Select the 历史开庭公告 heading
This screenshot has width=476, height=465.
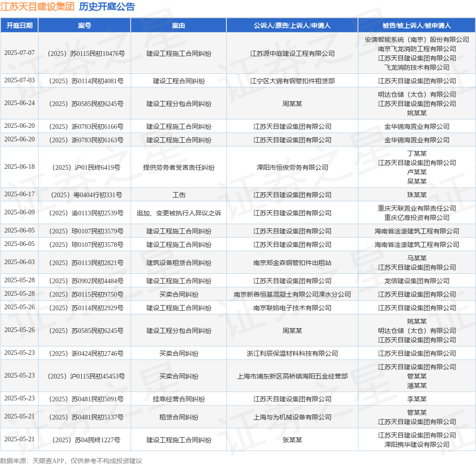[107, 7]
